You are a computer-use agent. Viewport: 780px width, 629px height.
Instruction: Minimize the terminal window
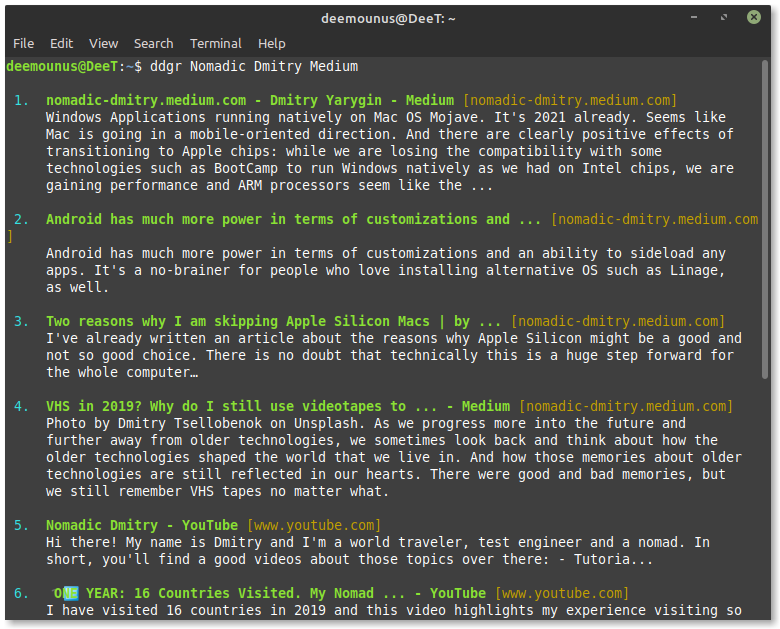pos(693,17)
